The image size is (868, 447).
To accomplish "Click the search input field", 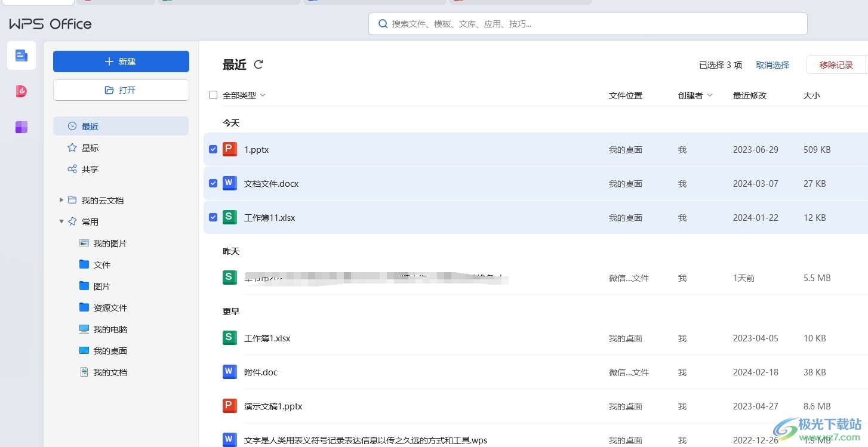I will pos(588,24).
